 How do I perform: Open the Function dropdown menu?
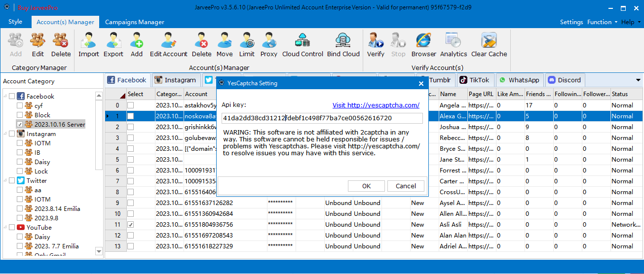(x=602, y=22)
